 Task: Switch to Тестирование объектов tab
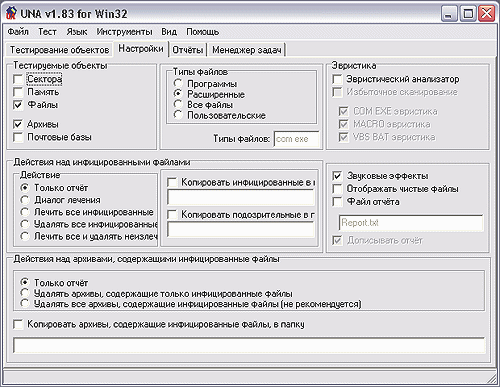[x=59, y=50]
